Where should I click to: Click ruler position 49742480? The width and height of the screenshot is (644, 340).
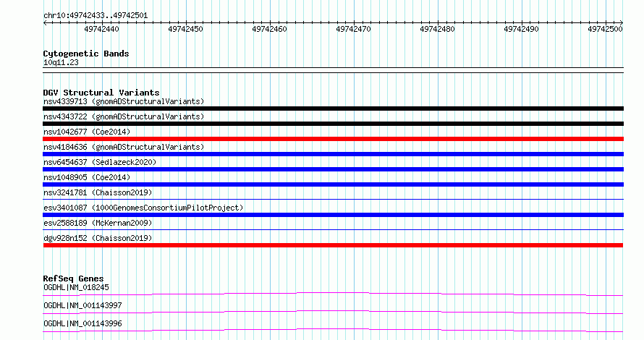[x=437, y=29]
